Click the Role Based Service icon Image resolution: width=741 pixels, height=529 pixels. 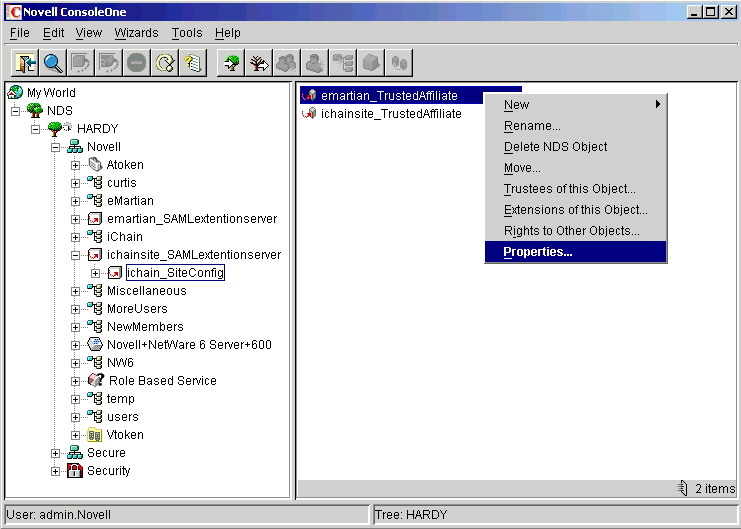click(96, 380)
